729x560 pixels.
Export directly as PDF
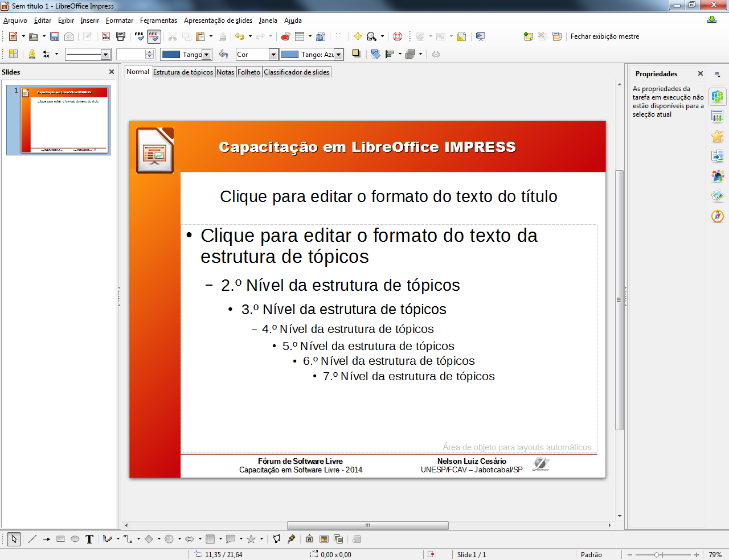click(106, 36)
